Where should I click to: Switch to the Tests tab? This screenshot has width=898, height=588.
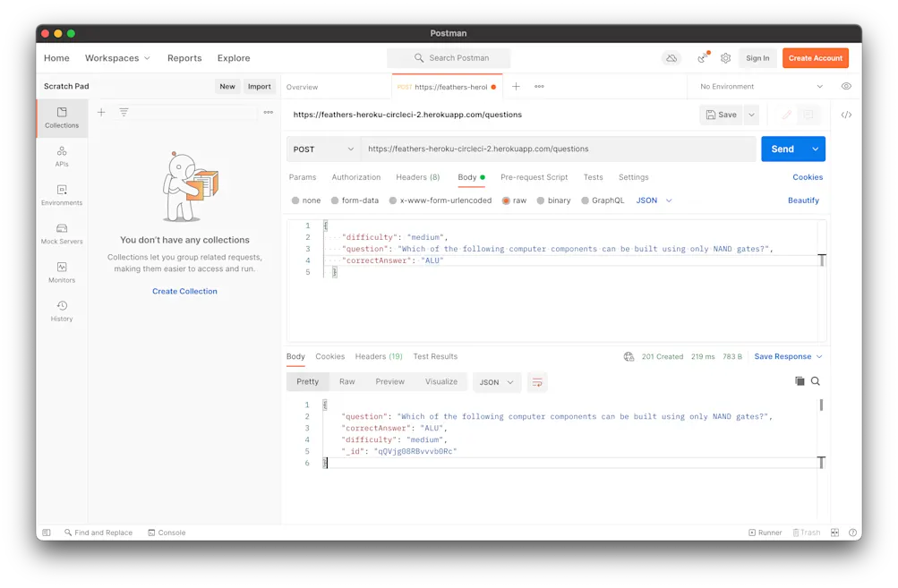point(593,177)
